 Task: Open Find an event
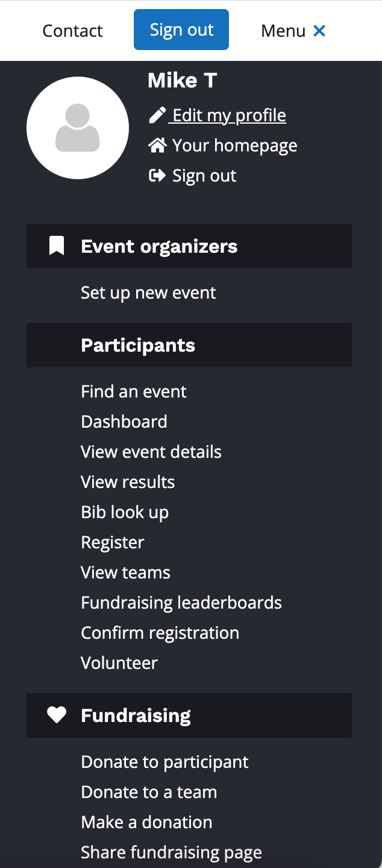tap(134, 391)
